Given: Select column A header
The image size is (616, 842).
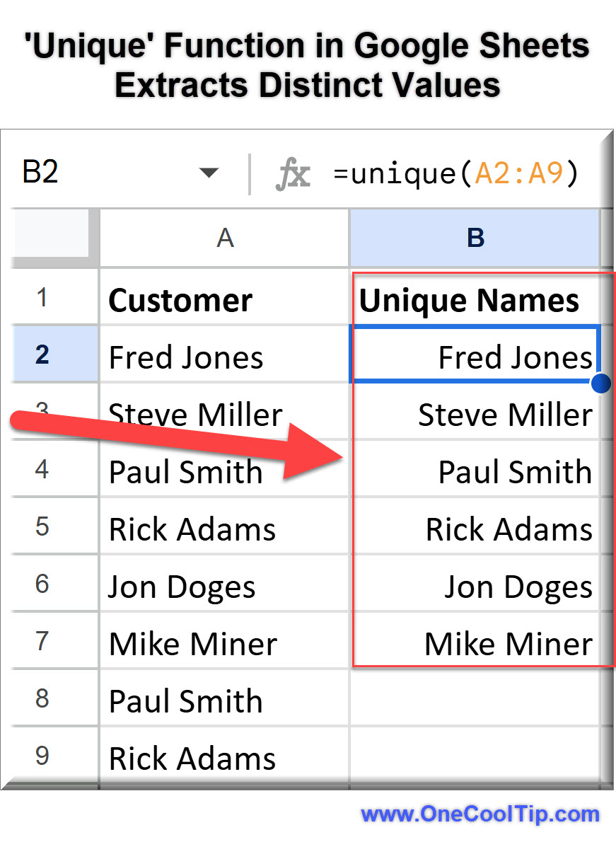Looking at the screenshot, I should [223, 238].
